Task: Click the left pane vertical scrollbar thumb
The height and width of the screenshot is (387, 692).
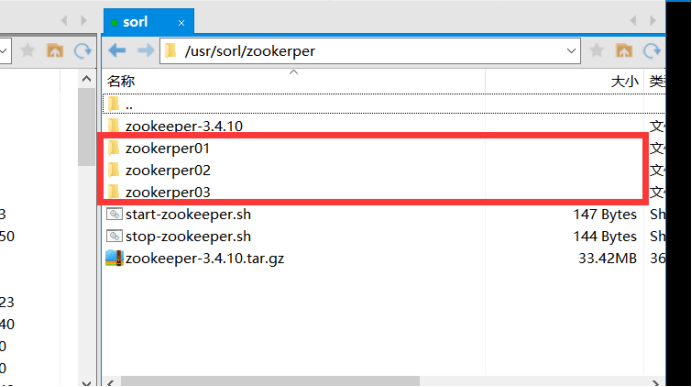Action: tap(86, 127)
